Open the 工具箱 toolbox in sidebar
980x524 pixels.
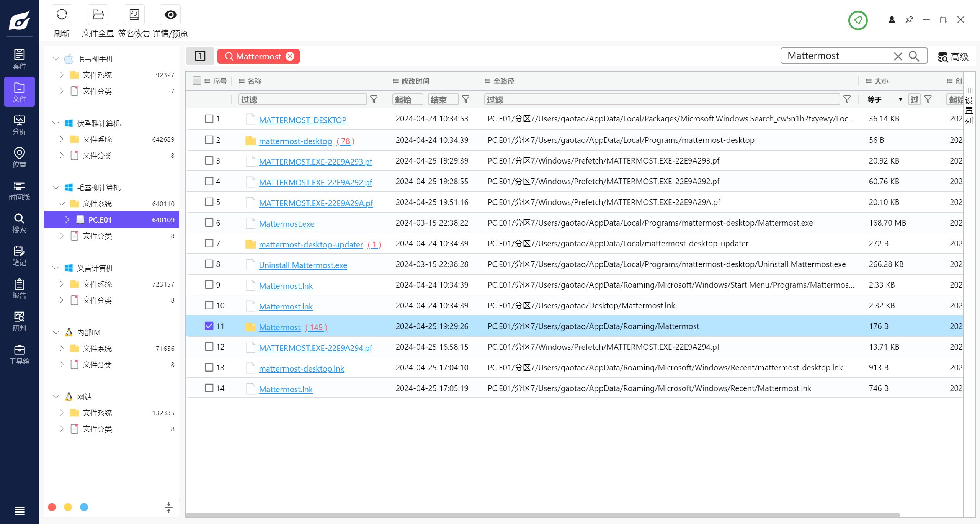point(19,355)
